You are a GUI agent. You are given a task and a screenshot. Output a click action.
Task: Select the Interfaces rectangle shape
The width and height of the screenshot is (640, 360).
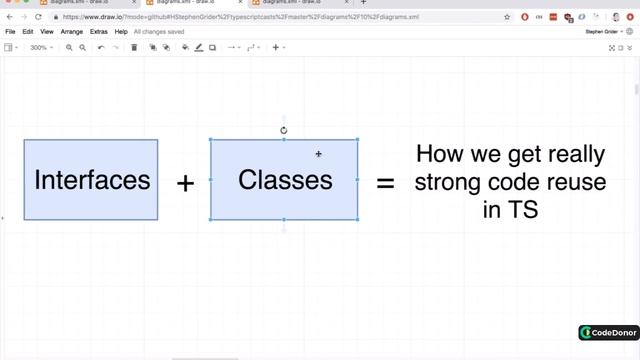point(91,180)
